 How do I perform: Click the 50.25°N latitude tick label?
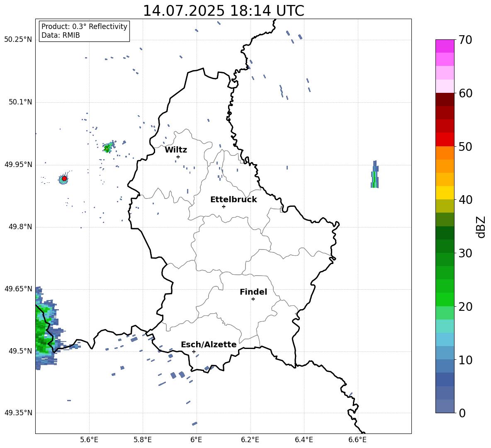[x=18, y=40]
